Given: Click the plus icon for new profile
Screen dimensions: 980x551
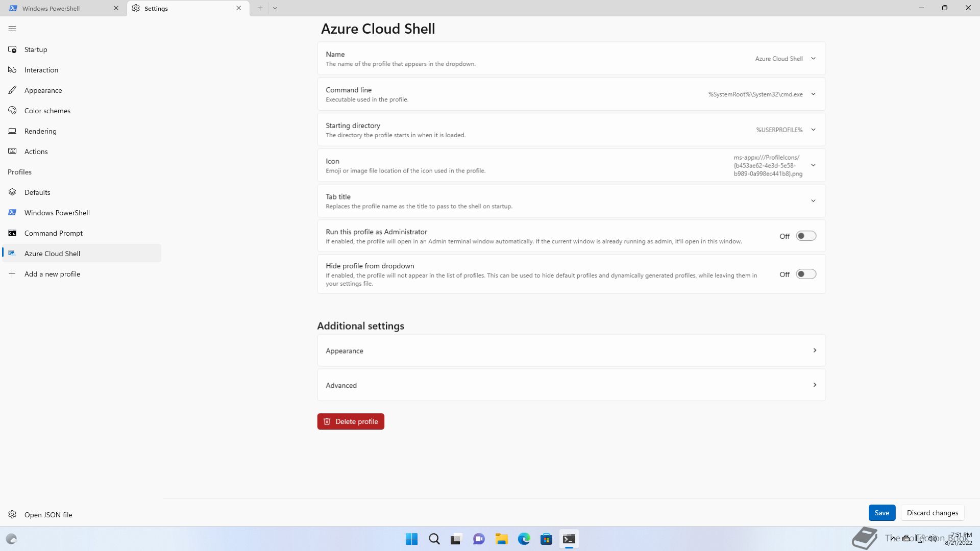Looking at the screenshot, I should tap(12, 274).
